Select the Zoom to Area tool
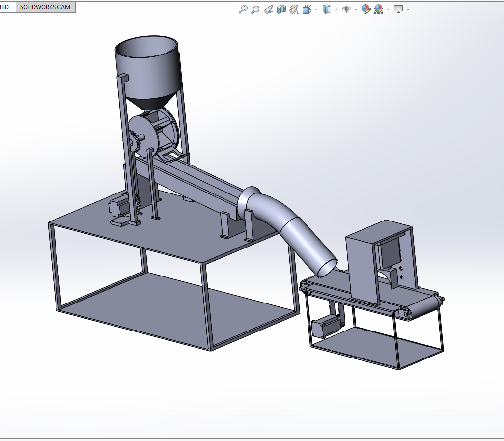 click(x=256, y=9)
